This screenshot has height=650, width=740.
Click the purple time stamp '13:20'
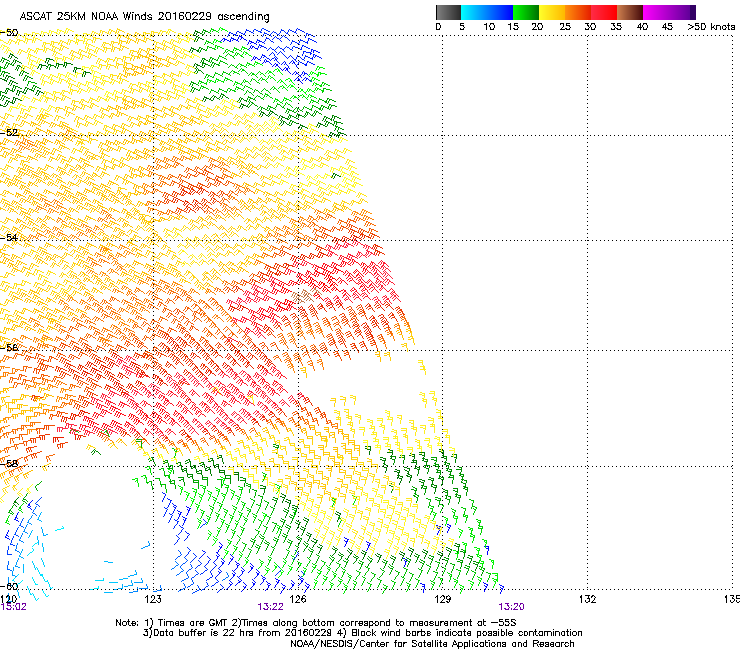(512, 607)
